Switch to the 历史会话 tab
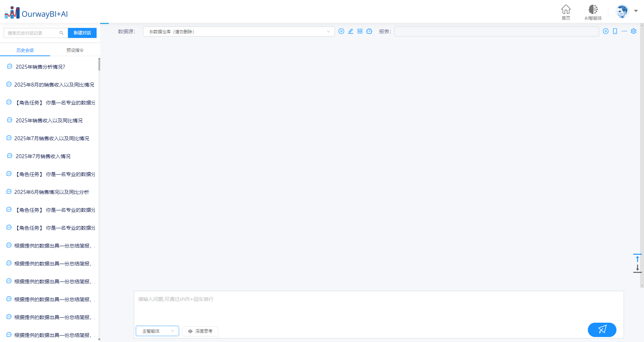The width and height of the screenshot is (644, 342). tap(25, 50)
